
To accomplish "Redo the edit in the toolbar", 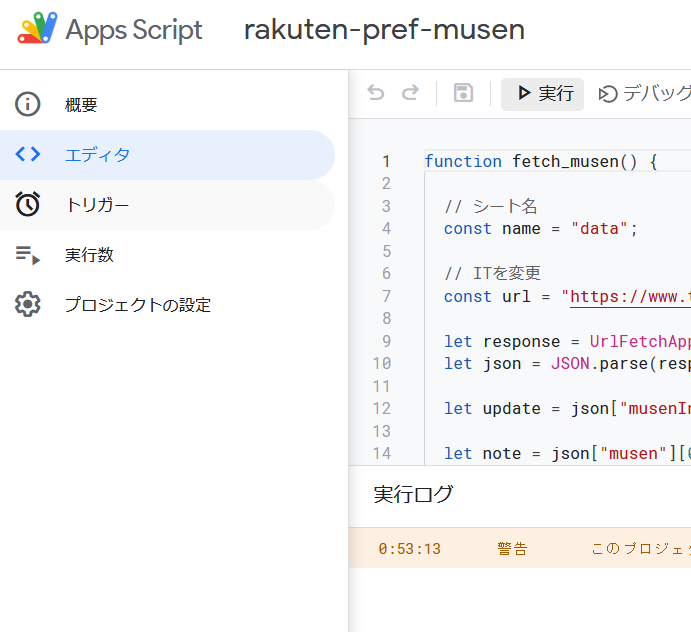I will pyautogui.click(x=410, y=93).
